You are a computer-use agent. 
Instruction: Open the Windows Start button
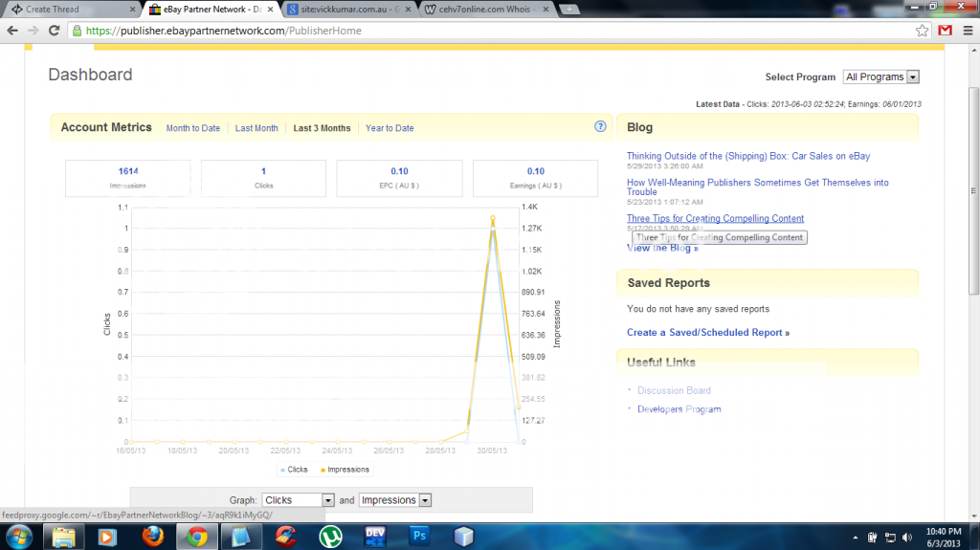19,537
